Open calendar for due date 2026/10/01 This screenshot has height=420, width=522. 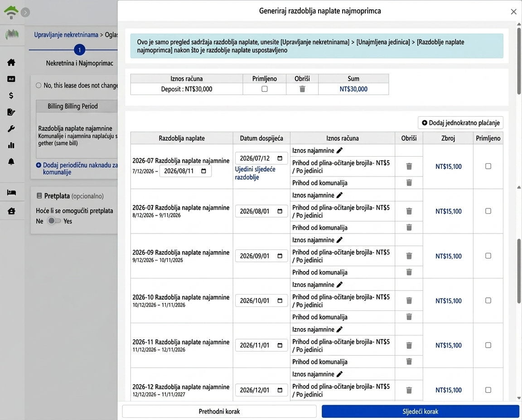(x=280, y=301)
